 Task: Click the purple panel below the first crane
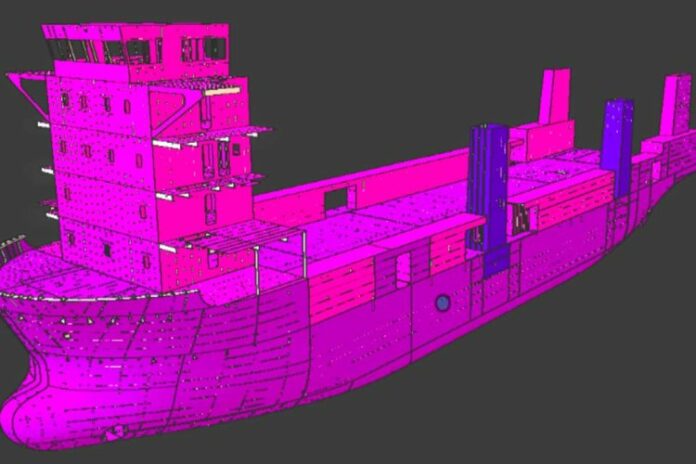[496, 262]
